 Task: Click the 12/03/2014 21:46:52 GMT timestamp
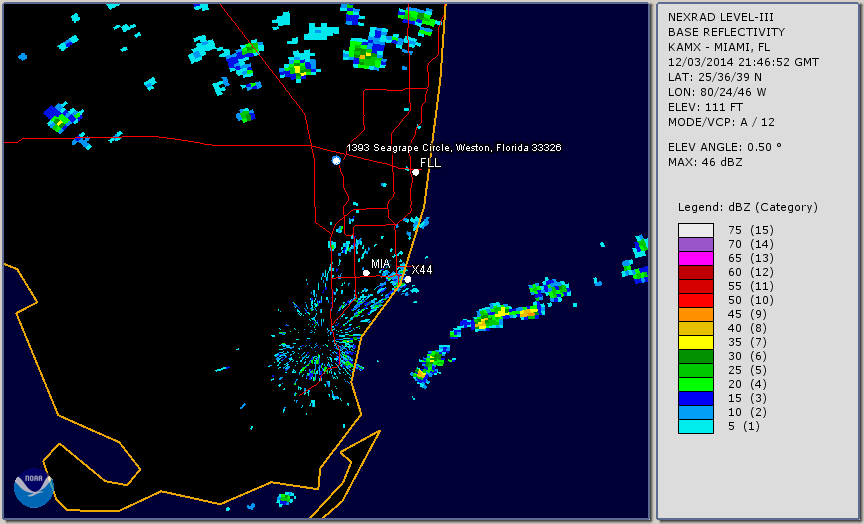pos(743,62)
